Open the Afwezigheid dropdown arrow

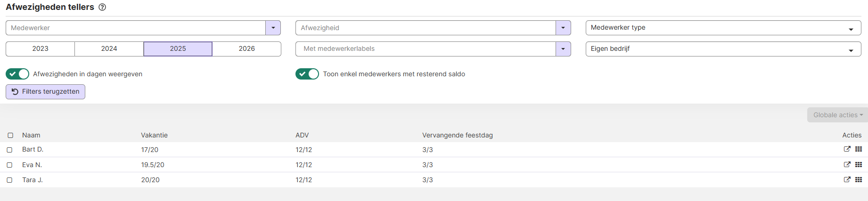563,28
